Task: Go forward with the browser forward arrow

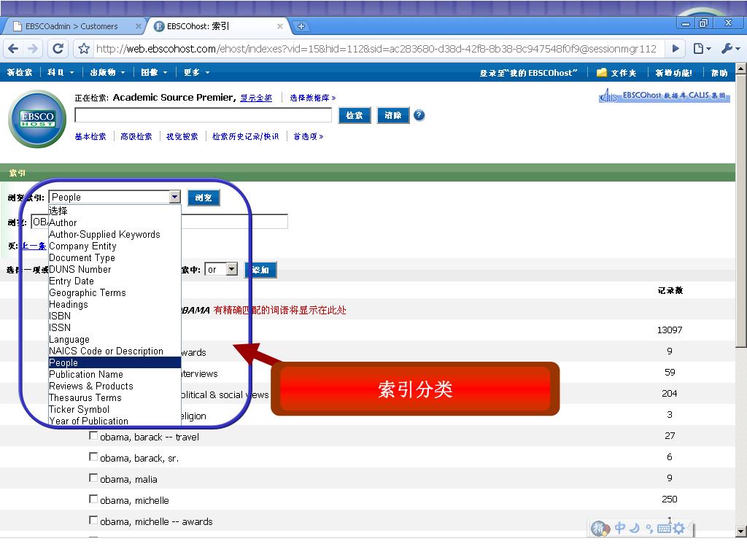Action: (33, 49)
